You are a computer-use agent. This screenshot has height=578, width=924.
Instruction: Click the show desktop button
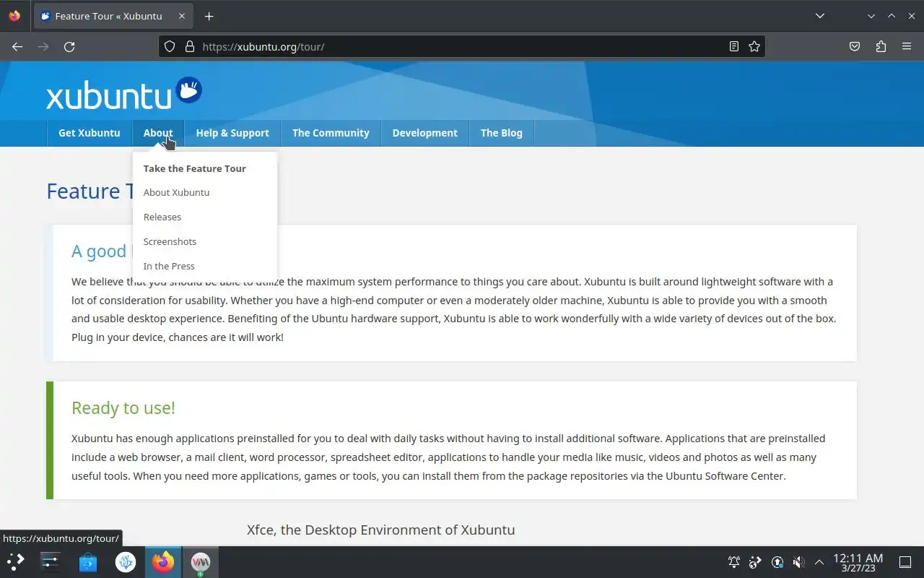(x=905, y=561)
